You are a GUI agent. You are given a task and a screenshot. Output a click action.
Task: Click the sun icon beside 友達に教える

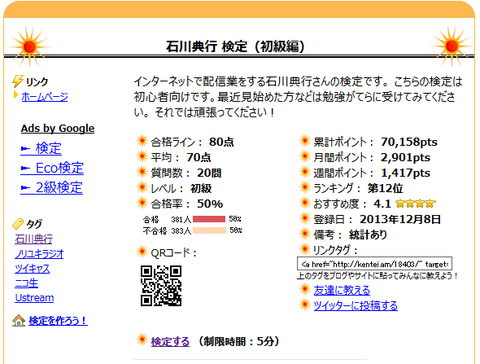305,289
